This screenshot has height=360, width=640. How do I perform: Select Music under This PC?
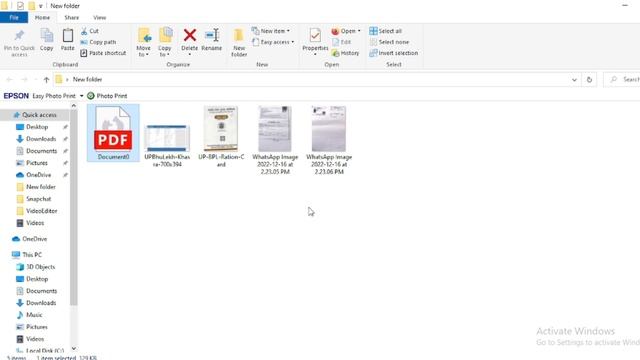pyautogui.click(x=34, y=315)
